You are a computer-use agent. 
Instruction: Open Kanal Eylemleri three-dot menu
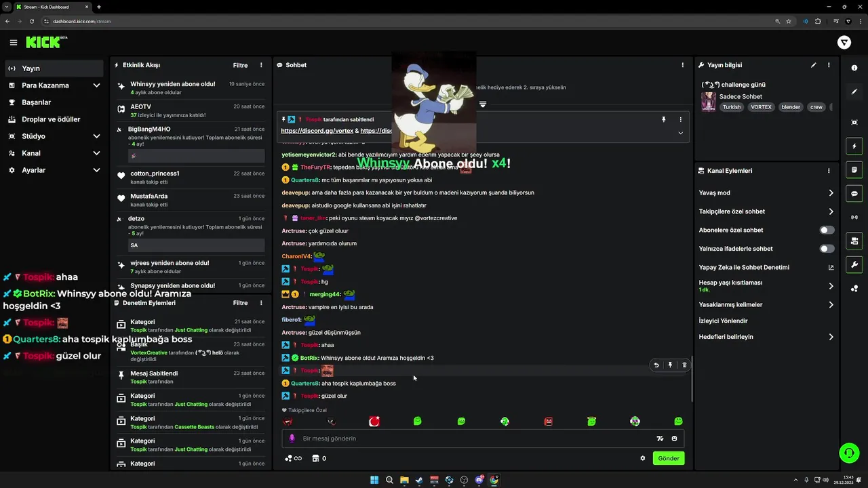[x=829, y=171]
